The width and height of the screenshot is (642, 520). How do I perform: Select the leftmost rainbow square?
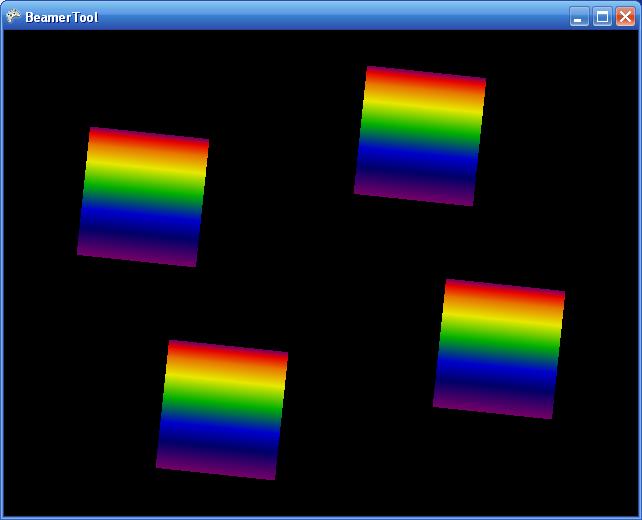click(143, 197)
